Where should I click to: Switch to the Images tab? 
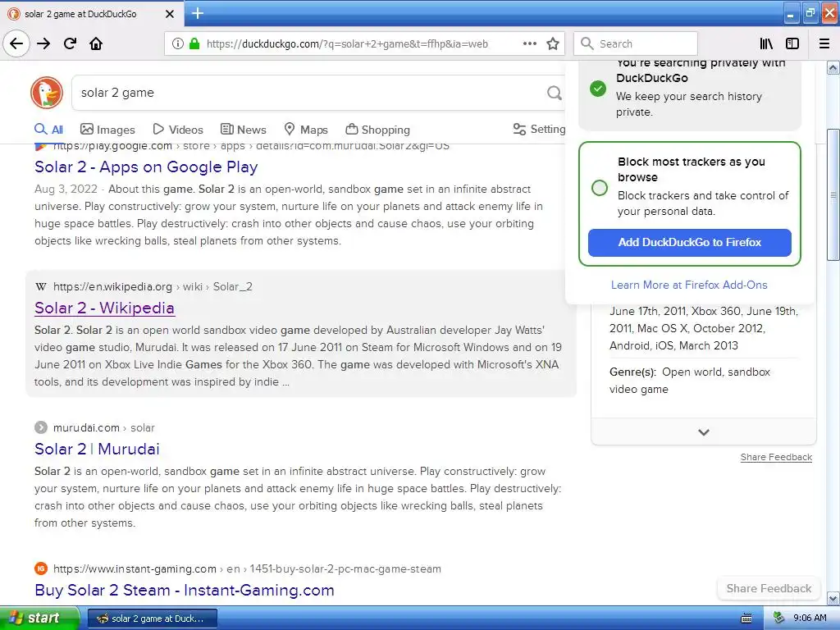pyautogui.click(x=107, y=129)
